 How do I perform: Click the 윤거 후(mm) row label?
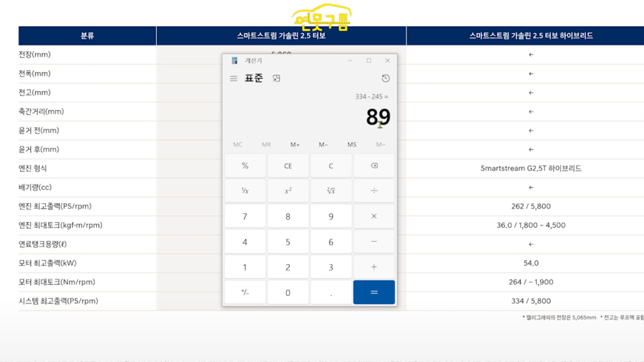pos(39,149)
